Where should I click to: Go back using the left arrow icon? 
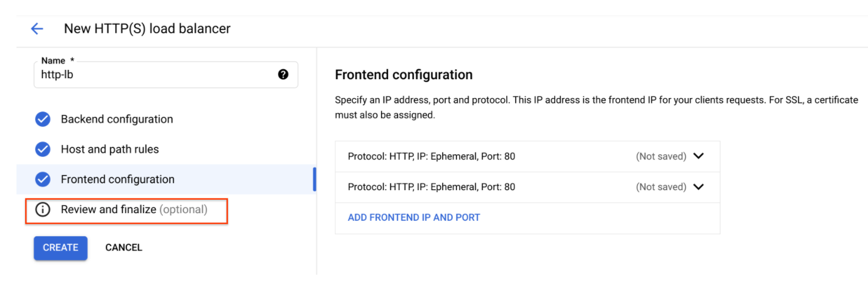(37, 29)
